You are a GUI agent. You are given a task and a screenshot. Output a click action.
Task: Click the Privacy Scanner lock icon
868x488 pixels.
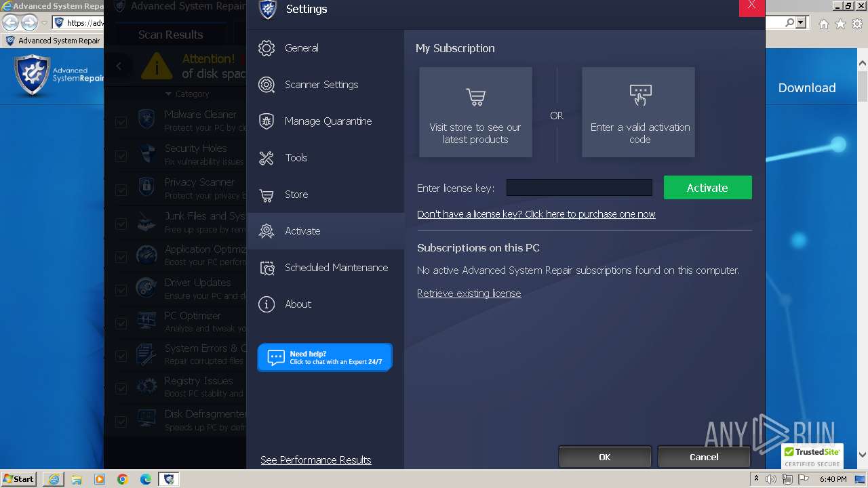[146, 188]
